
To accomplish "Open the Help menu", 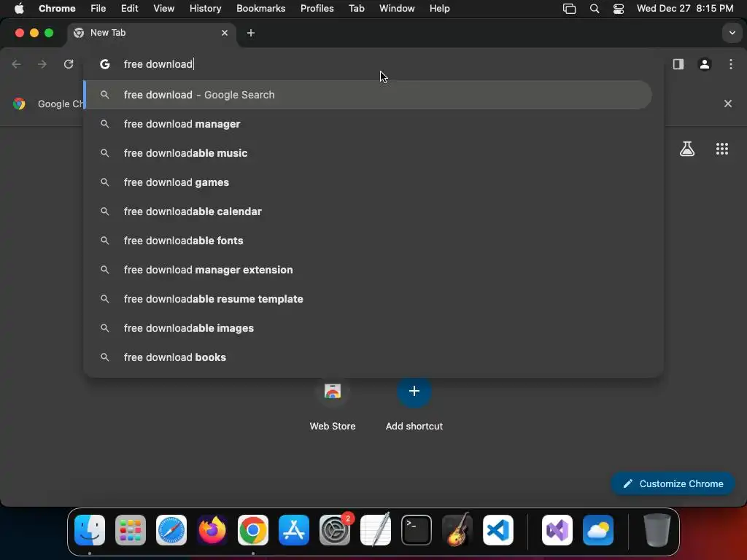I will [439, 9].
